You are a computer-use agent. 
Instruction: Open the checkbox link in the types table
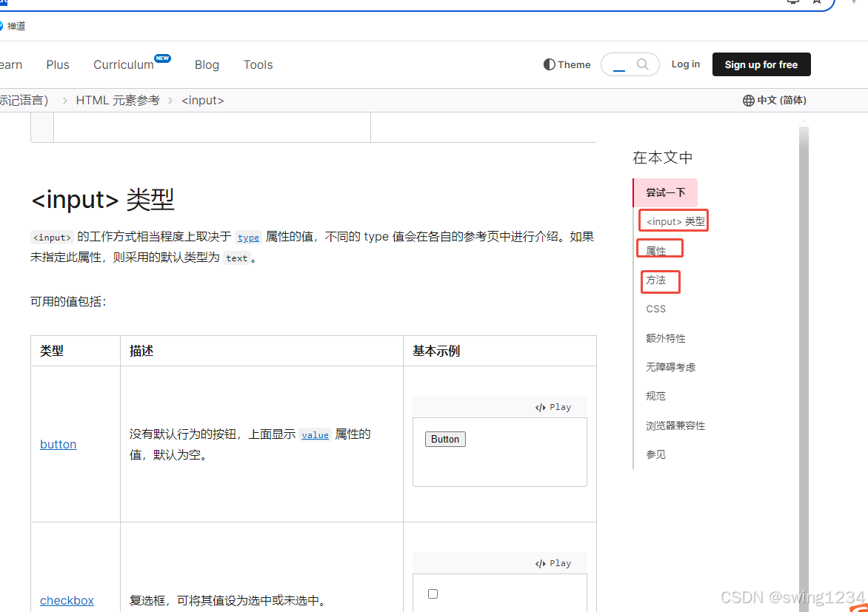(x=67, y=600)
